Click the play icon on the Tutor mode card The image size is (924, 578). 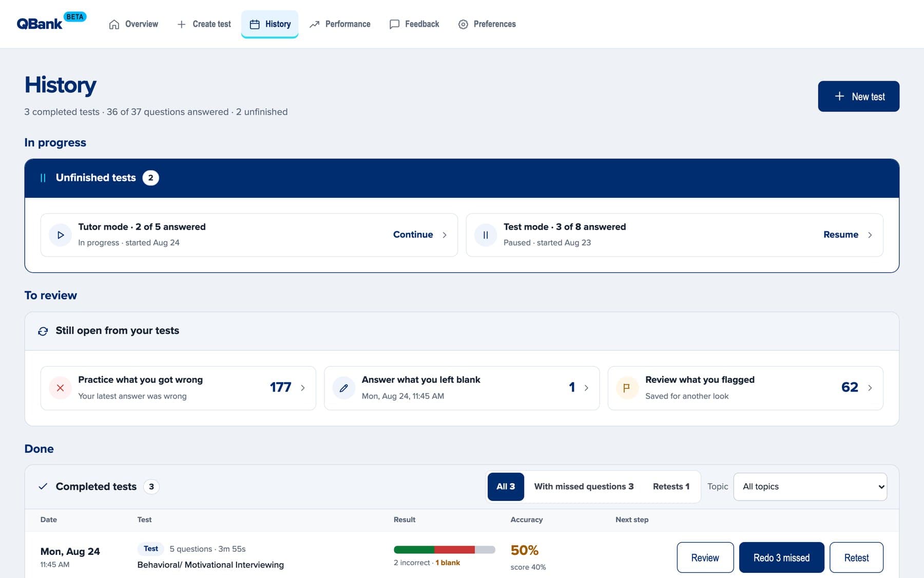click(x=61, y=235)
